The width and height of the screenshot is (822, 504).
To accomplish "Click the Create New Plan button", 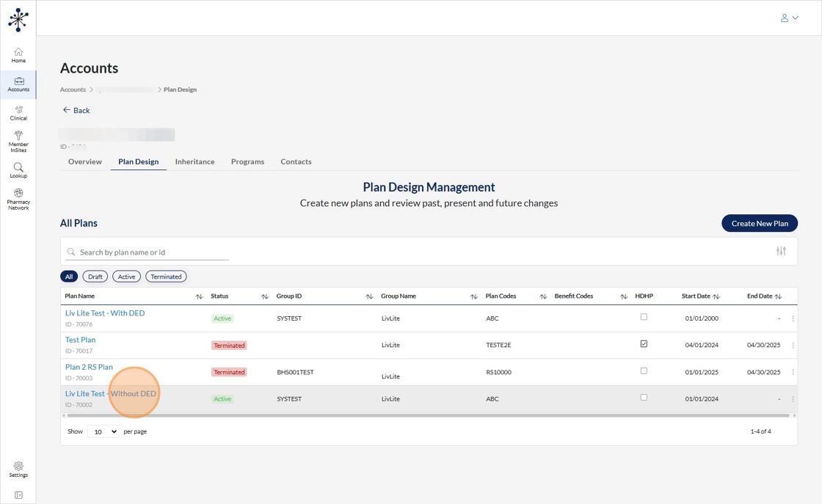I will [759, 223].
